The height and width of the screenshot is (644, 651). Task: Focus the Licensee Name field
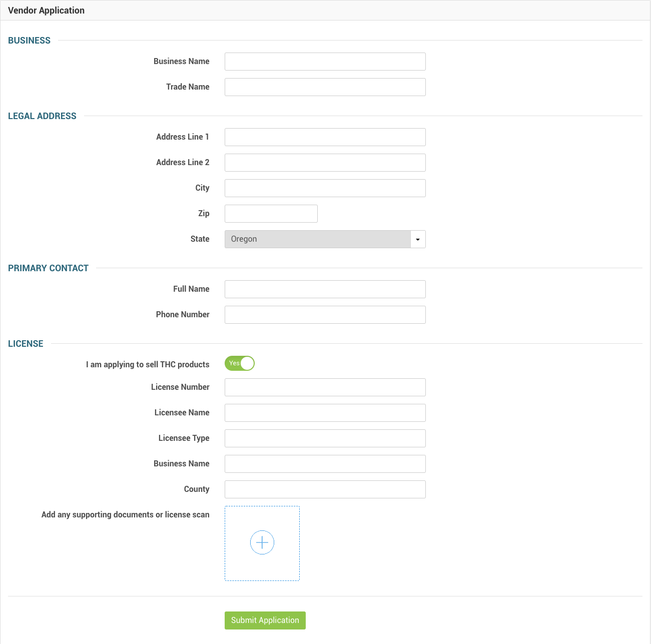(x=325, y=413)
